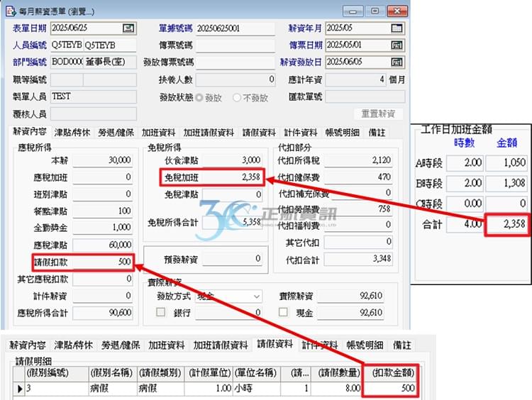Click the 發放傳票號碼 input field
This screenshot has height=400, width=532.
tap(235, 62)
